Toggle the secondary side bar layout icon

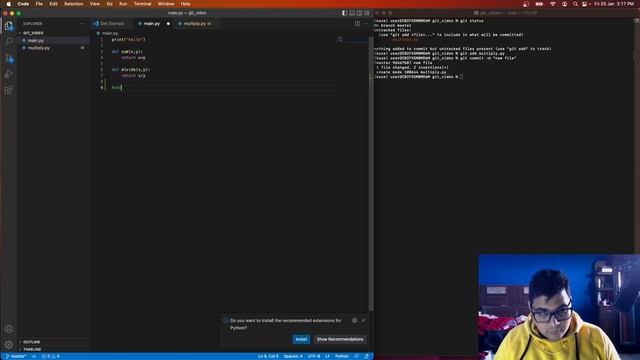[359, 13]
